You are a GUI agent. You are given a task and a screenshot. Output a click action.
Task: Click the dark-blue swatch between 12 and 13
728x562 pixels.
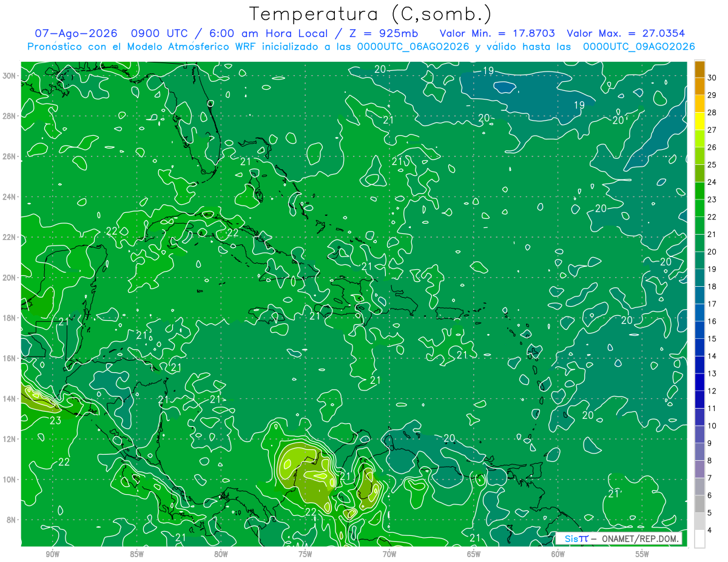pyautogui.click(x=699, y=383)
